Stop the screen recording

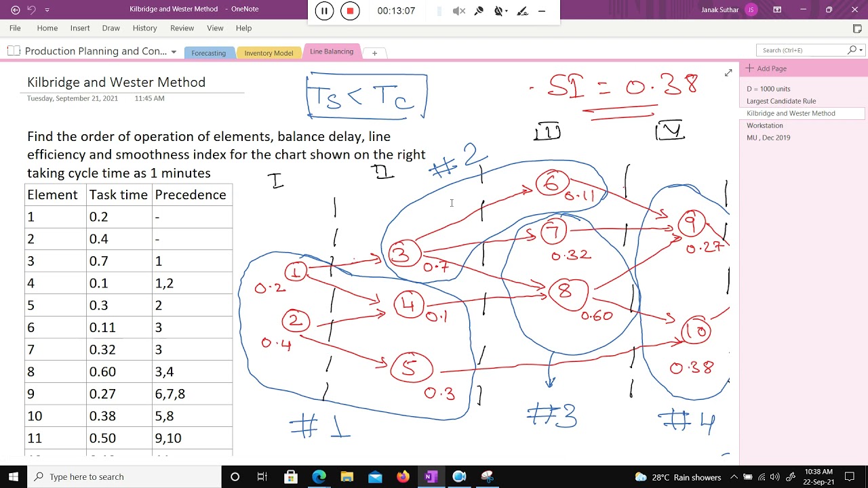tap(350, 11)
